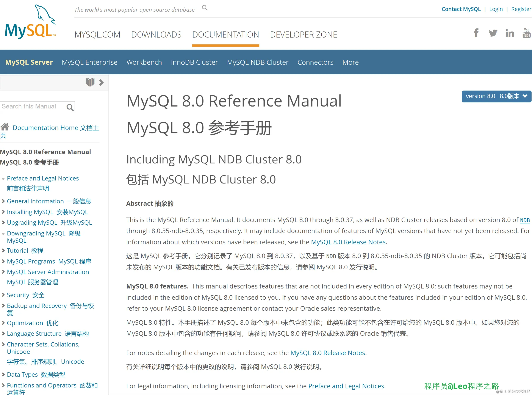Screen dimensions: 532x395
Task: Expand the Functions and Operators arrow
Action: (3, 385)
